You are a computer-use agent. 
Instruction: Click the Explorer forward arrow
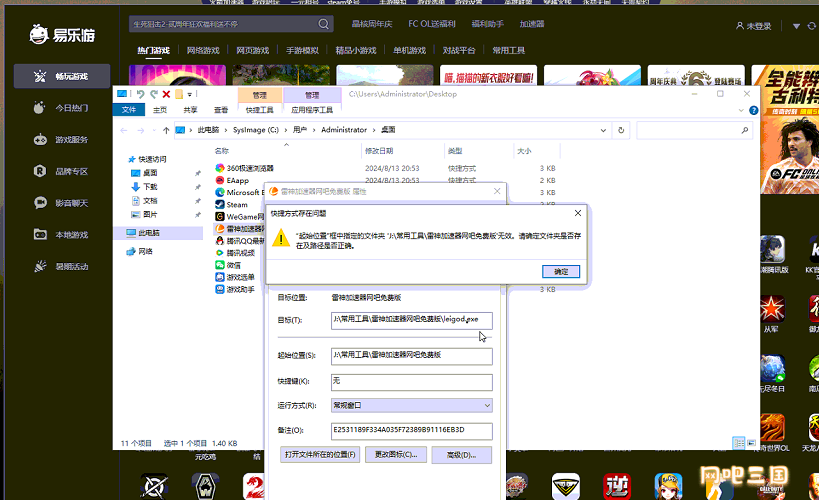coord(141,130)
